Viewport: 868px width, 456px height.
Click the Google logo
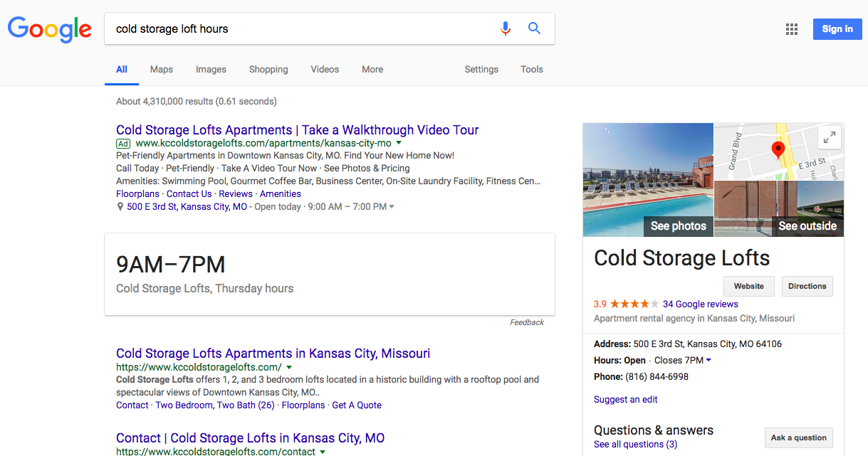(50, 29)
